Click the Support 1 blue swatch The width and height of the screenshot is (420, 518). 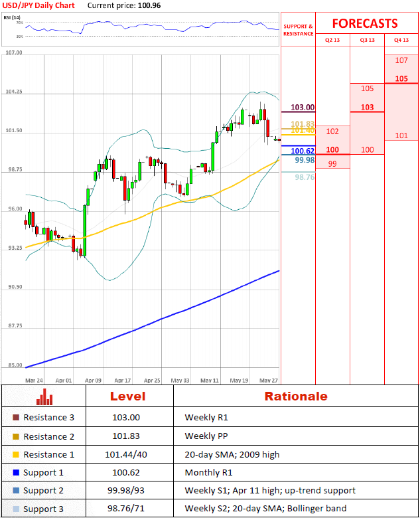coord(16,472)
